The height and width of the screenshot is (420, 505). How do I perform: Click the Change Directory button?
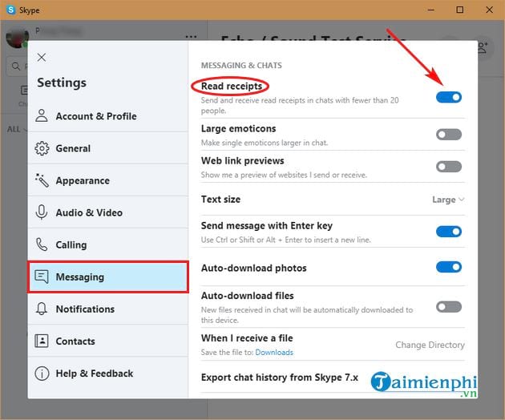coord(430,345)
